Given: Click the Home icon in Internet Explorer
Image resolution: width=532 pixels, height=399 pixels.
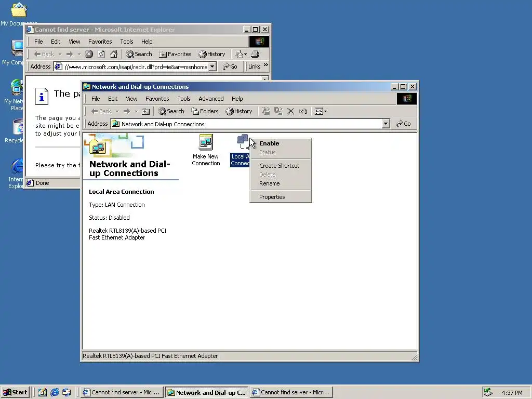Looking at the screenshot, I should (x=114, y=54).
